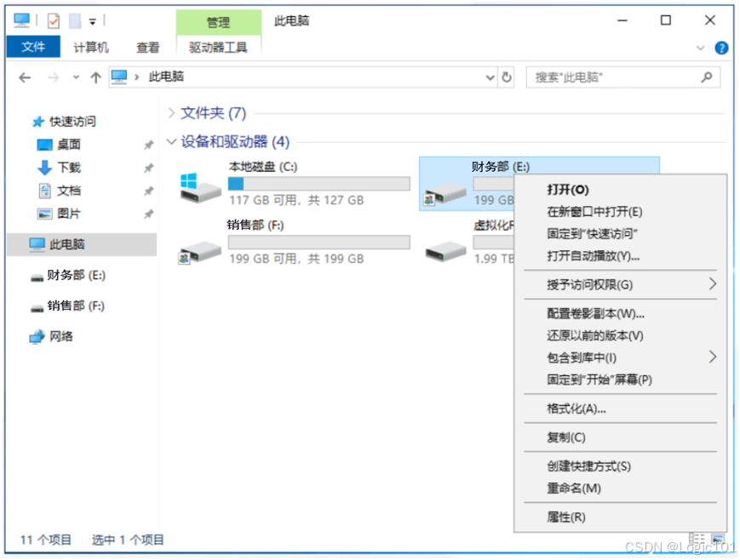Open 文档 in quick access
Screen dimensions: 740x560
pos(69,191)
